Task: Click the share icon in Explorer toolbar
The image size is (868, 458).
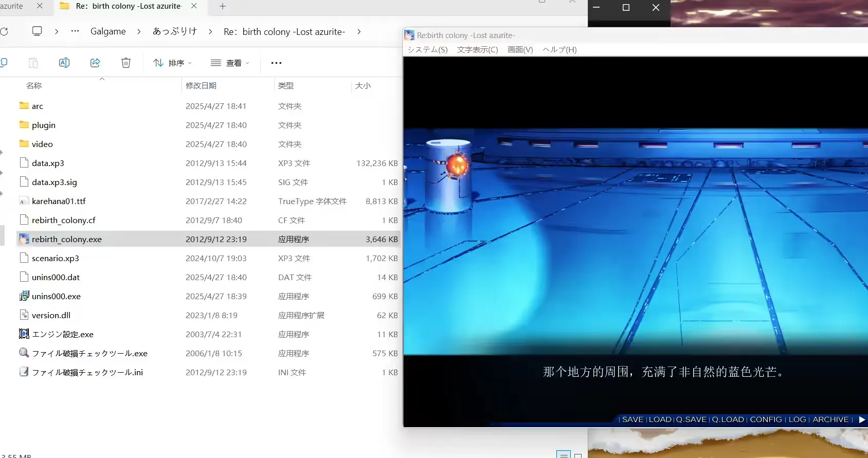Action: pyautogui.click(x=95, y=63)
